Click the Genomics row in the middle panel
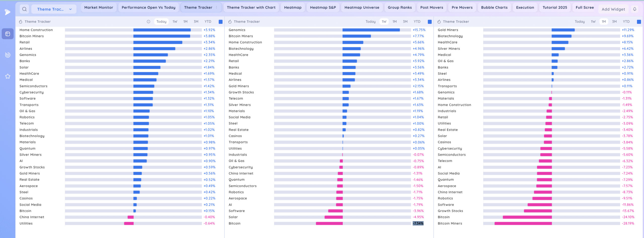This screenshot has width=644, height=238. pos(237,30)
